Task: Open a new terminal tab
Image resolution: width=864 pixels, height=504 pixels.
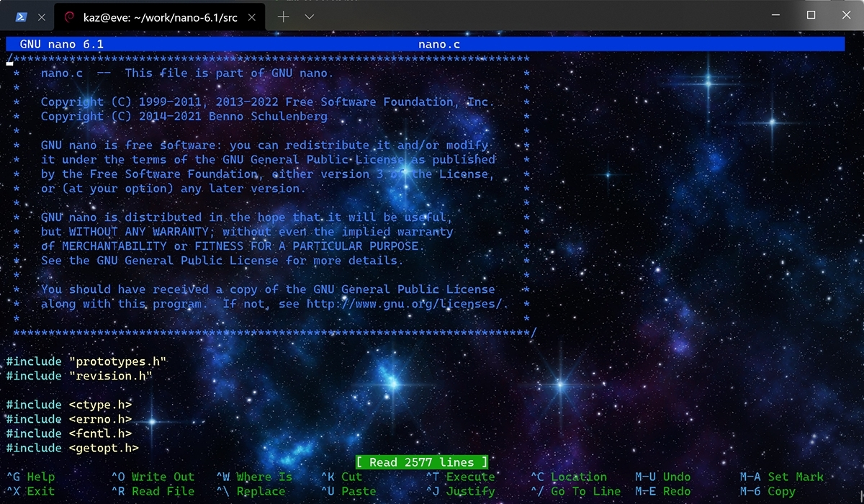Action: click(283, 17)
